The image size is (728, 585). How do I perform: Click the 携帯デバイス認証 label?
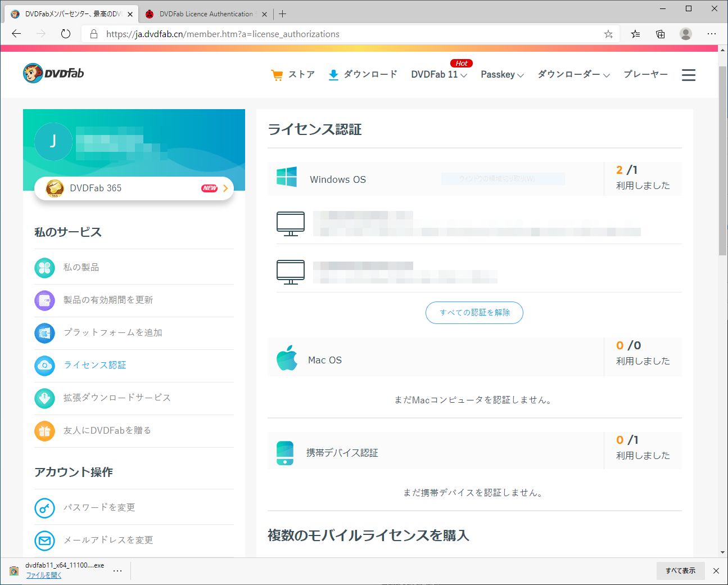click(342, 453)
